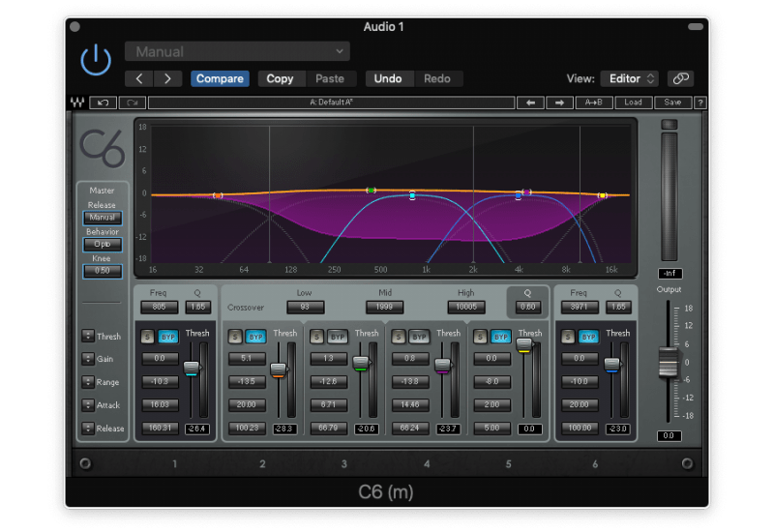Click band 2 gain value 5.1
Screen dimensions: 774x532
tap(247, 359)
